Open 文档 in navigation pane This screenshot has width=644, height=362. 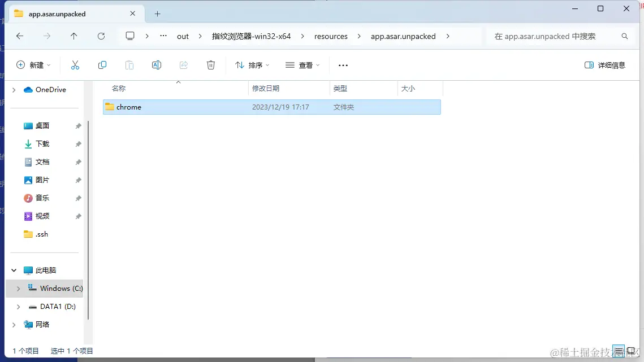tap(42, 162)
